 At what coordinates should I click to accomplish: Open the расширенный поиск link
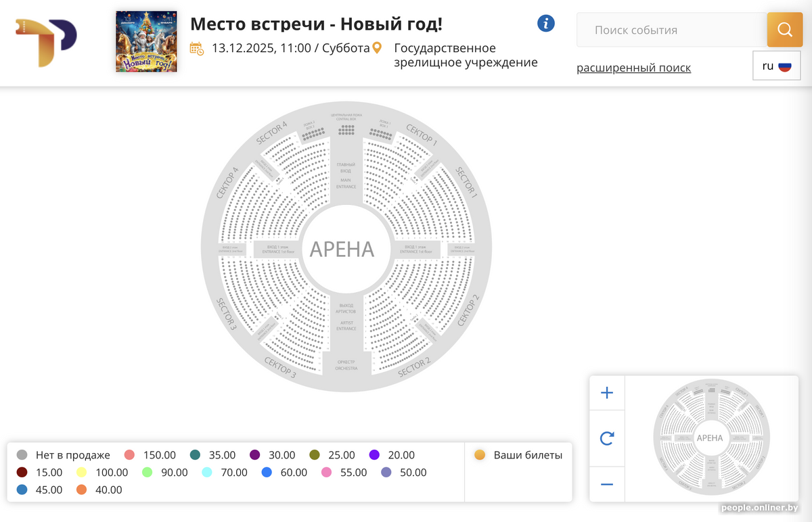click(633, 68)
